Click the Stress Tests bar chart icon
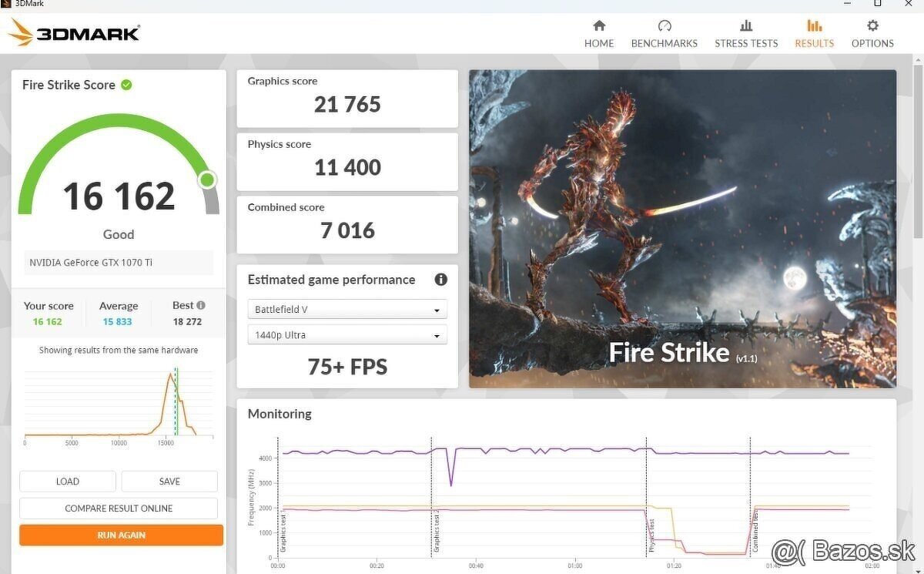 tap(746, 25)
